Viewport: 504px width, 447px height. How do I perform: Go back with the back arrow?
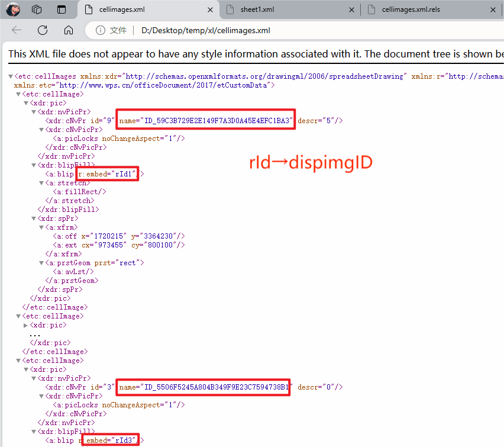pos(17,30)
